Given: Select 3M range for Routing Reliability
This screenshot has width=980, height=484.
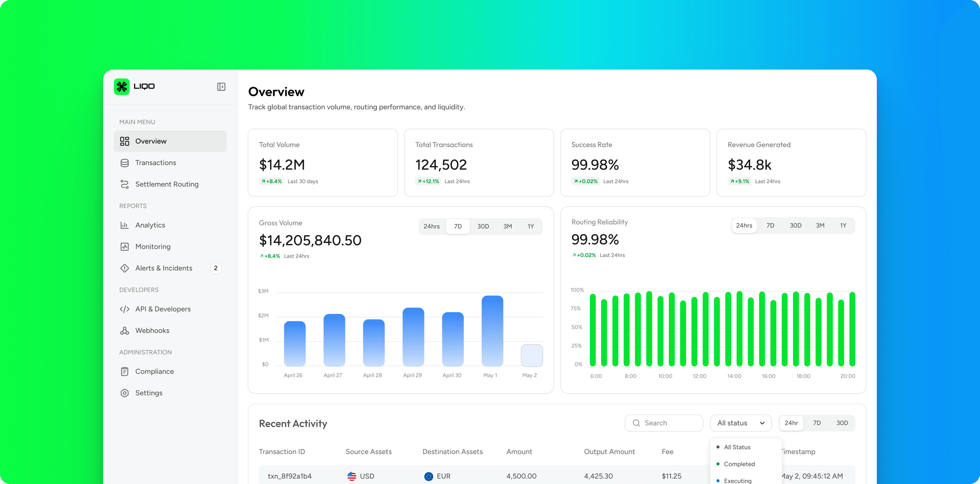Looking at the screenshot, I should click(820, 226).
